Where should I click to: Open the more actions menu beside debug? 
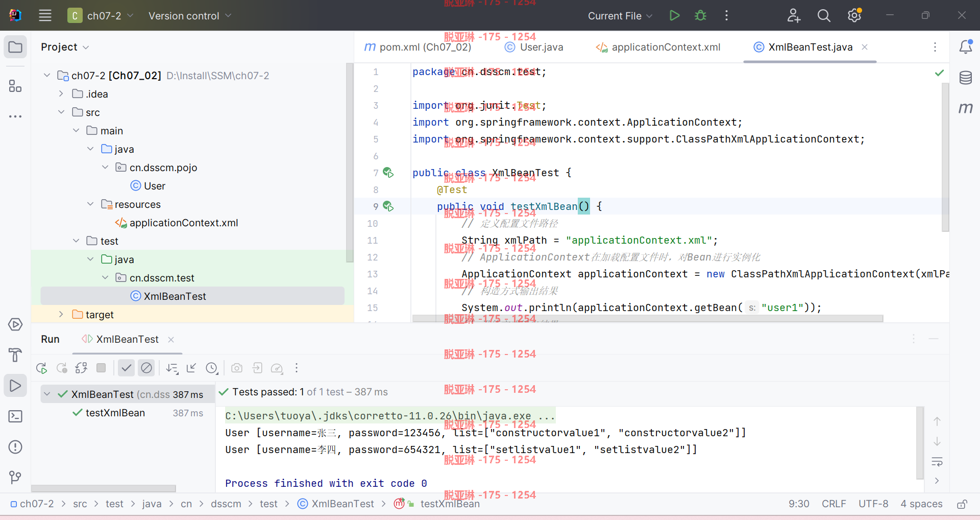pos(726,15)
